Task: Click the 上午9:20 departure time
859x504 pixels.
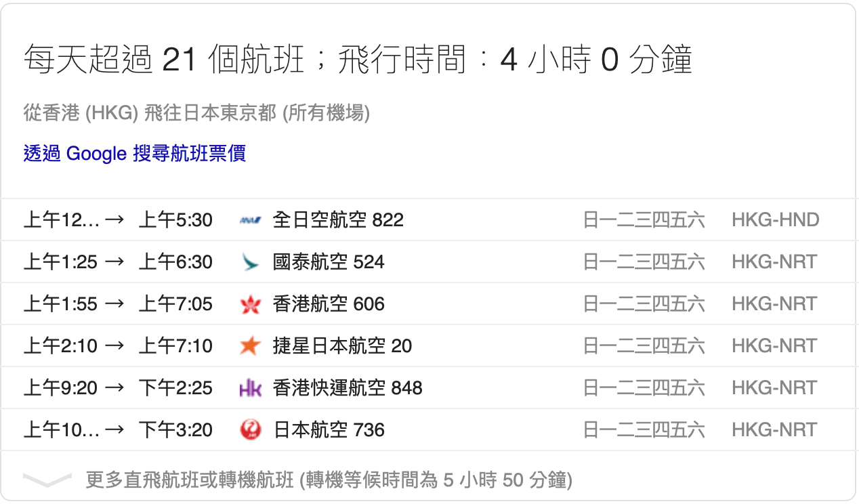Action: click(60, 388)
